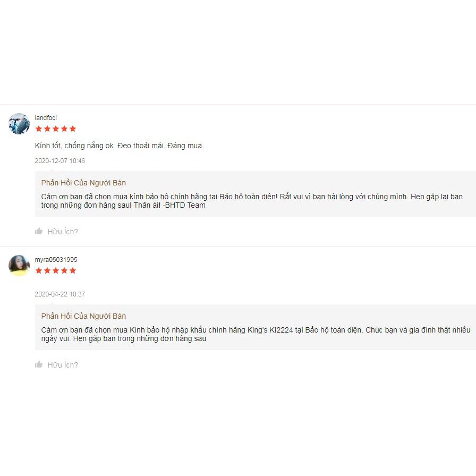The width and height of the screenshot is (476, 476).
Task: Click the last star in myra05031995's rating
Action: (x=73, y=270)
